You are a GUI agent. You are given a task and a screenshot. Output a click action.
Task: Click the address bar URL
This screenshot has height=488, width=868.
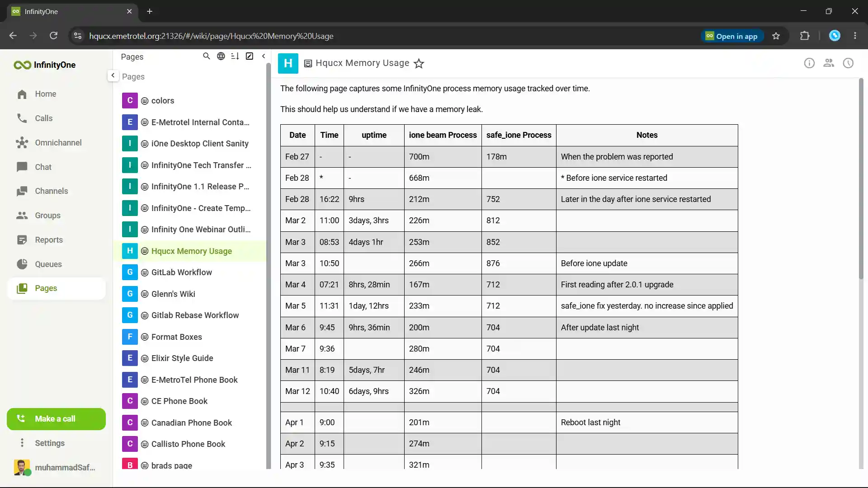211,36
